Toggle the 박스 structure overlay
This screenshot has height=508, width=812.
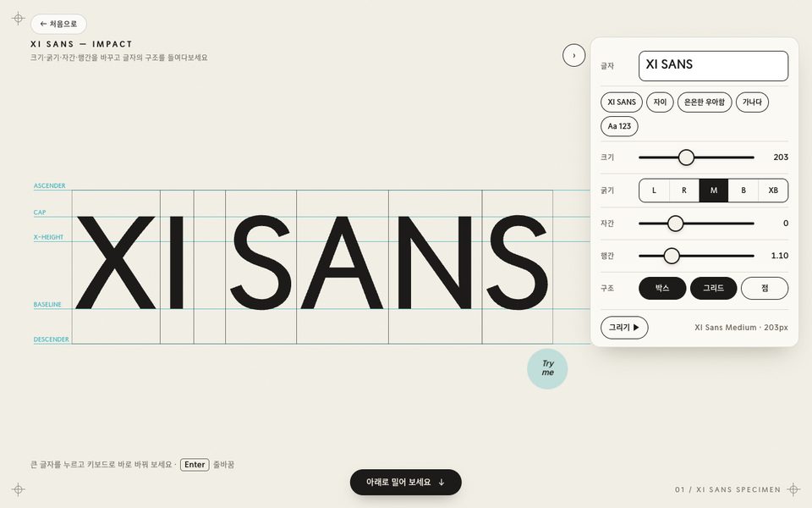coord(662,288)
